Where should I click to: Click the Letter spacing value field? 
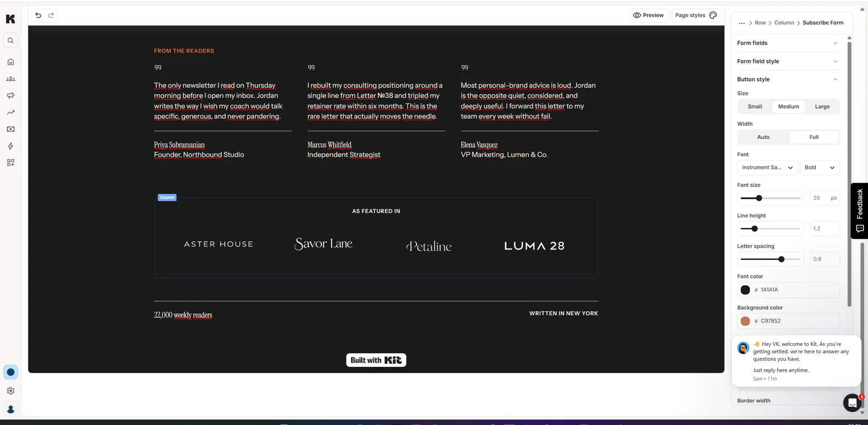825,259
